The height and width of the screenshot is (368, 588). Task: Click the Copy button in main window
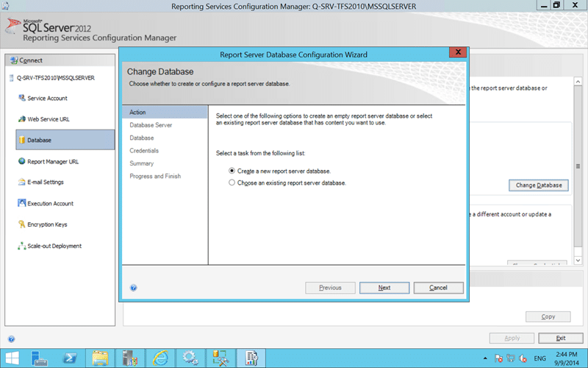pyautogui.click(x=548, y=316)
